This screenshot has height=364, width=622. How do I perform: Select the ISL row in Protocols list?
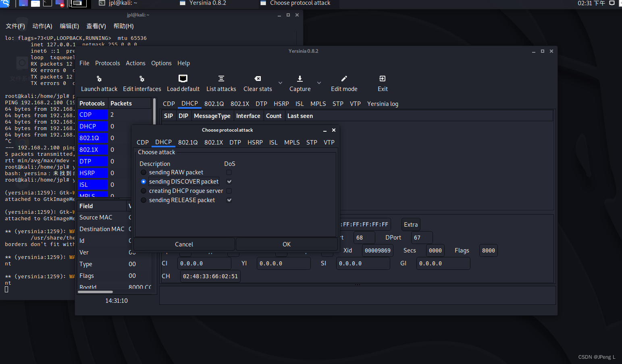pyautogui.click(x=114, y=185)
